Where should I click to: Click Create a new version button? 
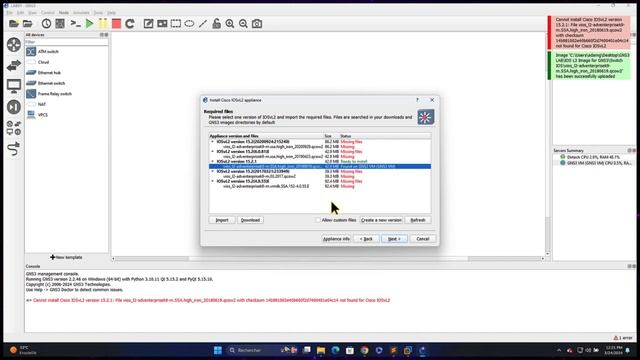tap(381, 220)
